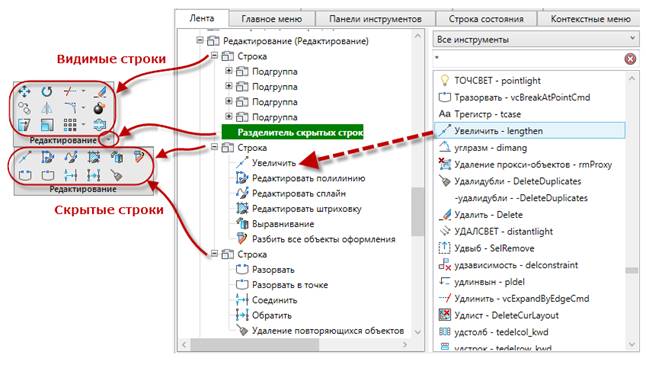This screenshot has width=646, height=365.
Task: Click the tool search input field
Action: click(x=528, y=58)
